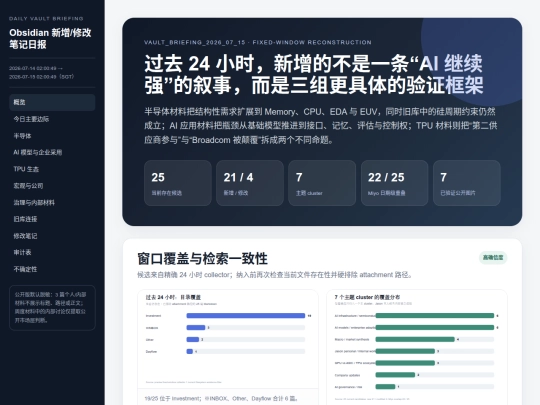Click the 21 / 4 stat card
The image size is (540, 405).
click(250, 183)
